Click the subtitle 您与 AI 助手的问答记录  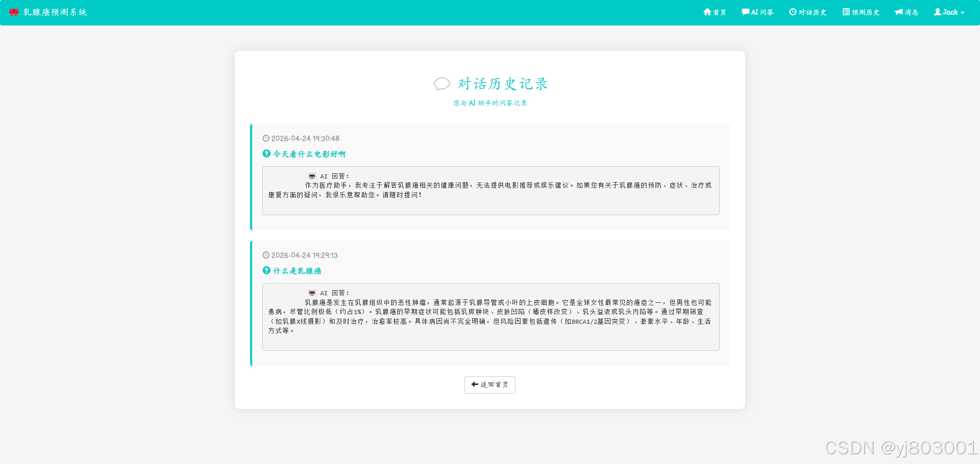point(490,103)
